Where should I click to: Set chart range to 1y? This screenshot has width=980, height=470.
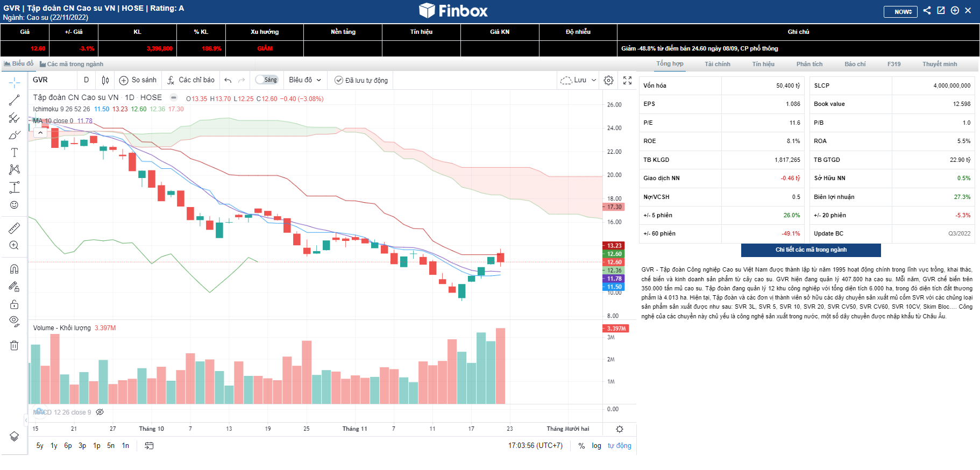54,446
